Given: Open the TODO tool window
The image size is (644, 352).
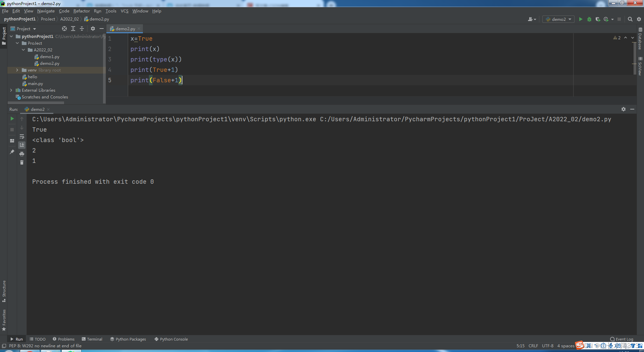Looking at the screenshot, I should pyautogui.click(x=38, y=339).
